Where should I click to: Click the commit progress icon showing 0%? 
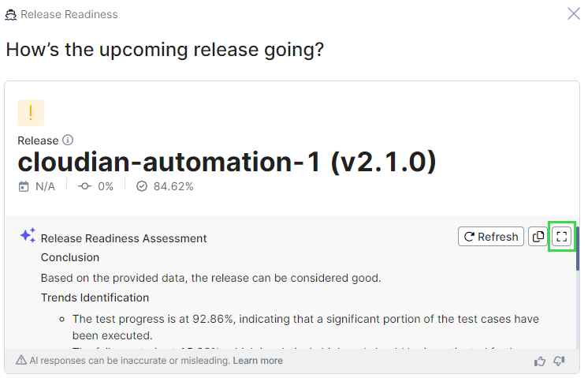[84, 186]
